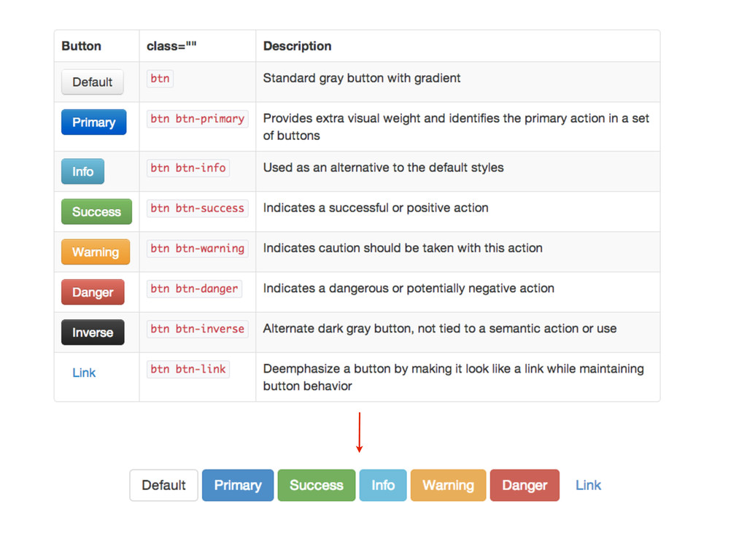Click the flat Warning button in the bottom row
This screenshot has height=560, width=747.
448,485
